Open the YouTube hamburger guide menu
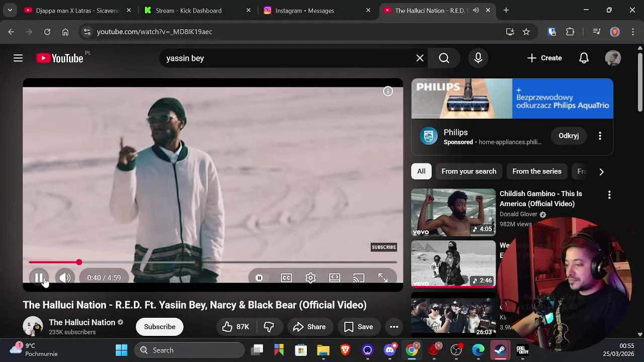The width and height of the screenshot is (644, 362). click(x=18, y=58)
